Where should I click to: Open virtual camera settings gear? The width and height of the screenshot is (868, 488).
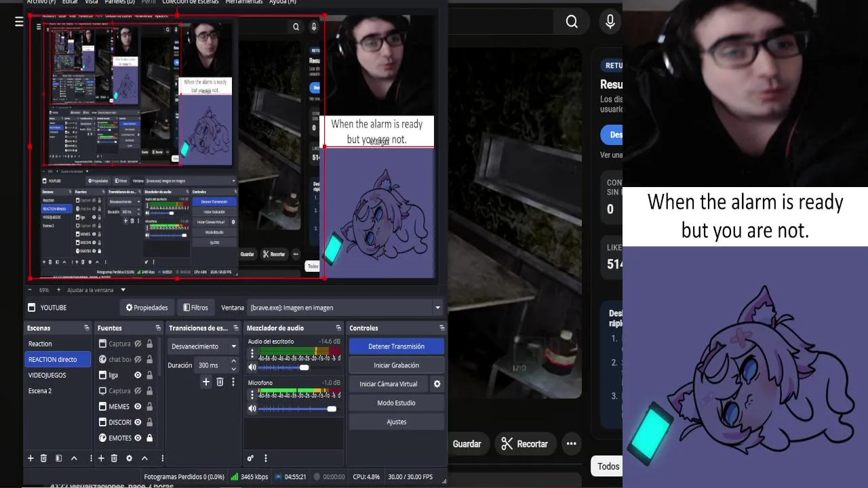(x=437, y=384)
